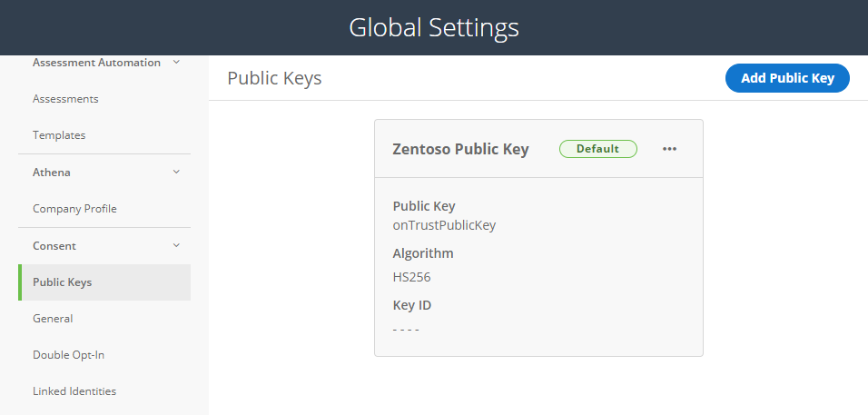Click the Key ID dashes value
The width and height of the screenshot is (868, 415).
[406, 328]
